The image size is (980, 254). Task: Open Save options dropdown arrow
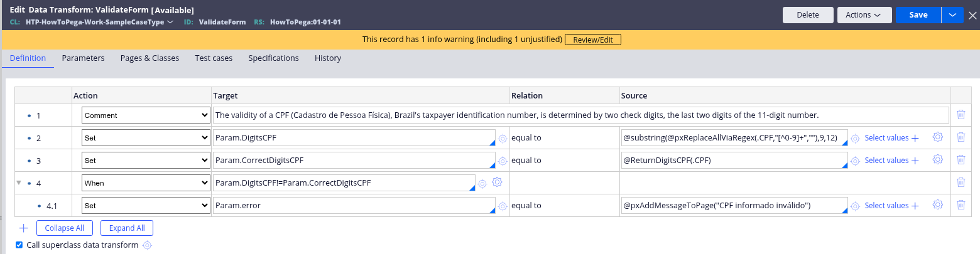pos(952,15)
